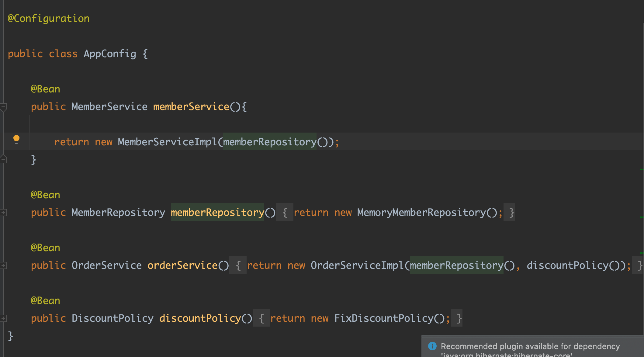Open the recommended plugin notification message
This screenshot has height=357, width=644.
tap(530, 347)
